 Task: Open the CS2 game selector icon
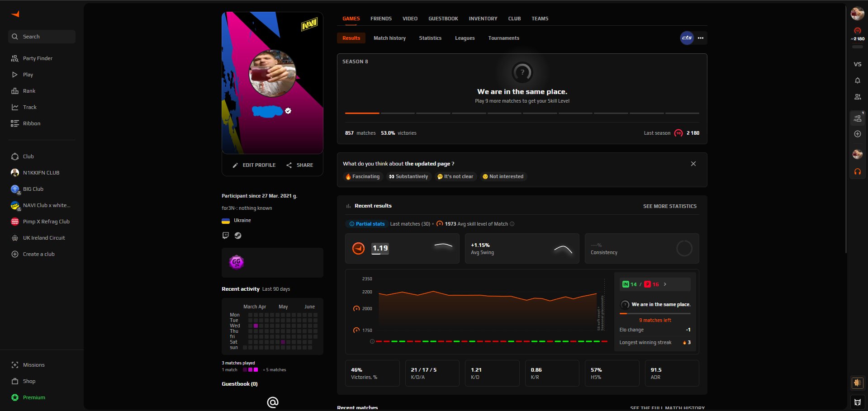click(x=687, y=38)
